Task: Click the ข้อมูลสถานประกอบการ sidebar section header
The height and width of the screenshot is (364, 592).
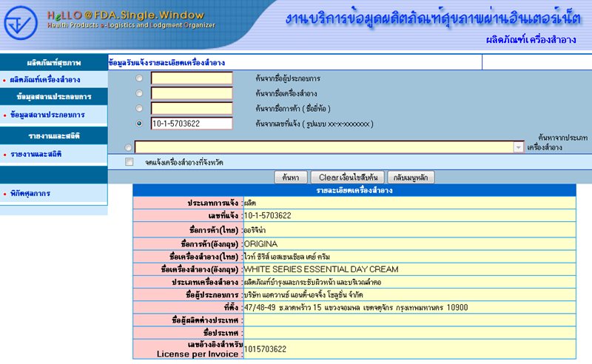Action: pos(53,97)
